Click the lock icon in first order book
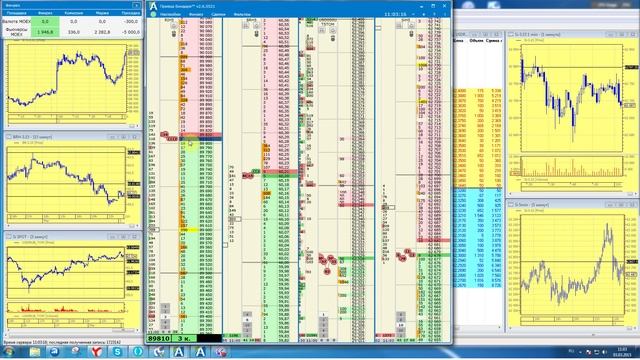This screenshot has width=640, height=360. pyautogui.click(x=173, y=34)
